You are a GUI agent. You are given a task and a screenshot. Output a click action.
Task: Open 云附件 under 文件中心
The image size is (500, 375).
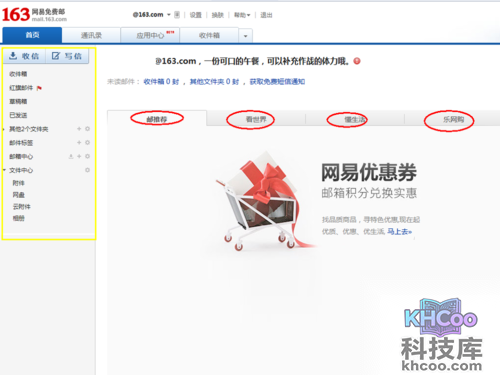22,207
